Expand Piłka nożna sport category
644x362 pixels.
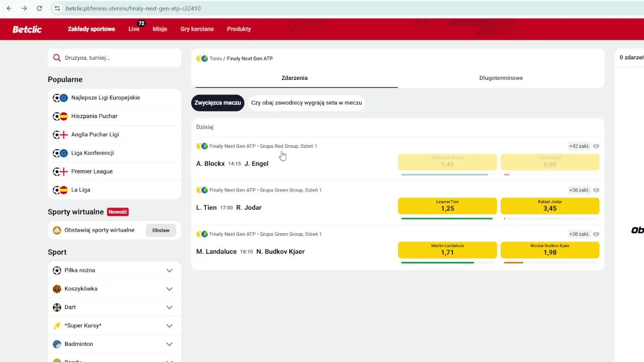click(170, 270)
